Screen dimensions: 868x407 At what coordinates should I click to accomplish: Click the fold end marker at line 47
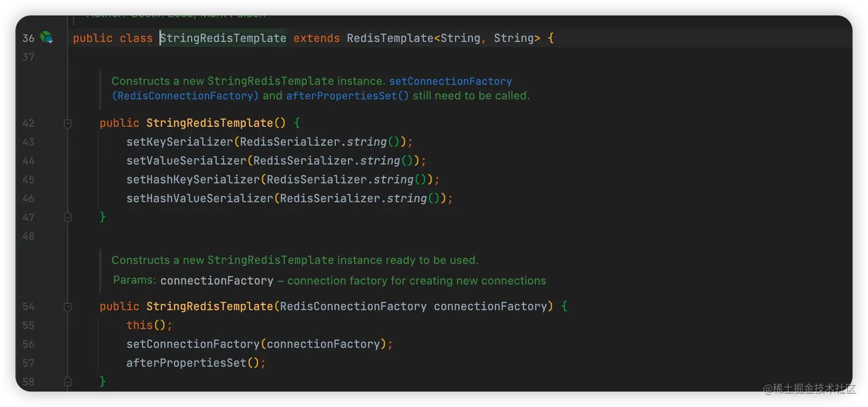[x=67, y=217]
